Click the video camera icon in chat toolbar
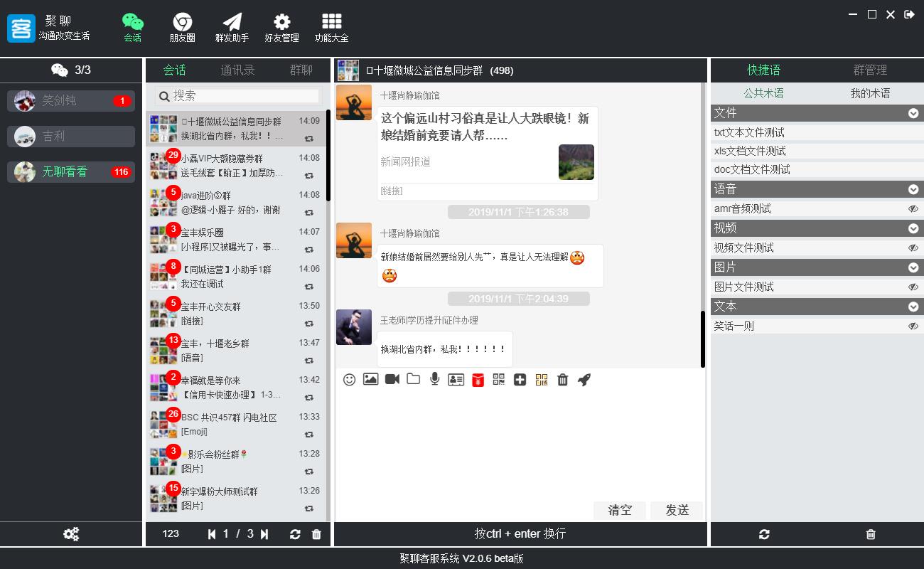The width and height of the screenshot is (924, 569). click(392, 380)
